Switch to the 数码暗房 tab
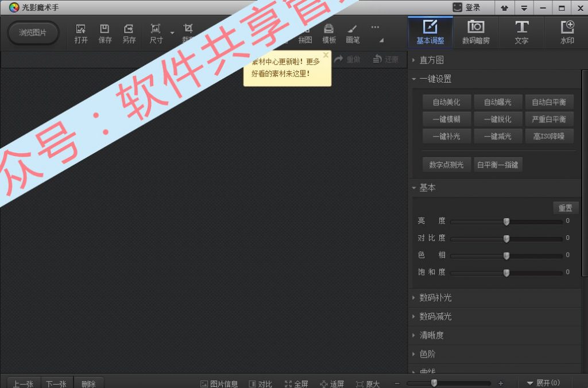The width and height of the screenshot is (588, 388). 476,32
